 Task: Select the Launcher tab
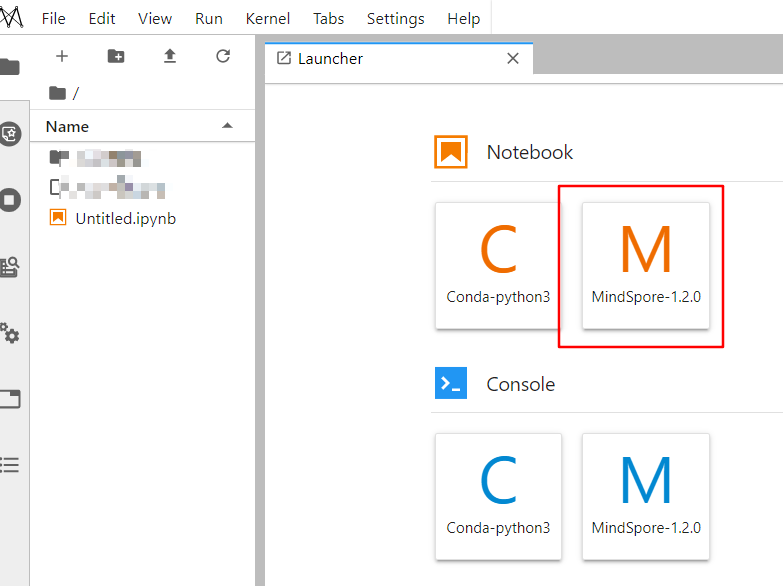[x=398, y=59]
